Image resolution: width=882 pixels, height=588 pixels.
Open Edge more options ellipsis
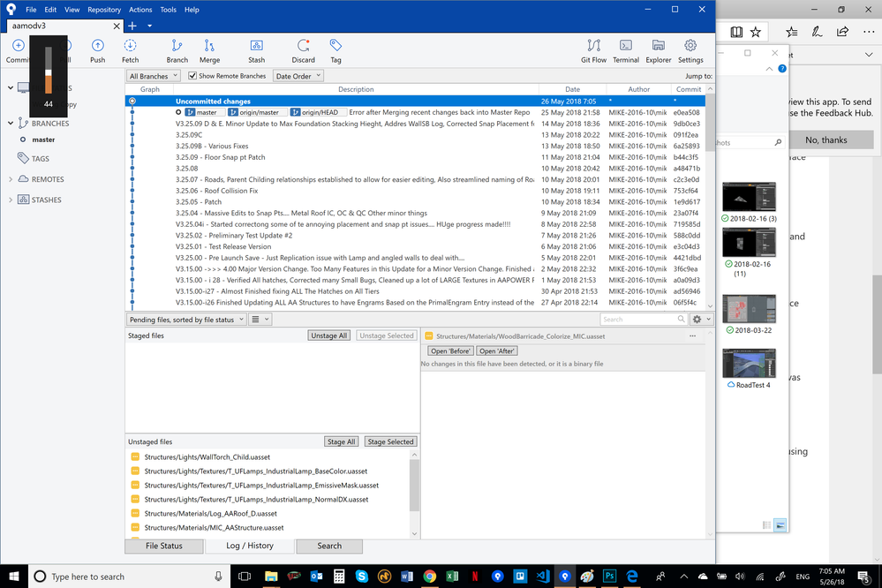[869, 32]
